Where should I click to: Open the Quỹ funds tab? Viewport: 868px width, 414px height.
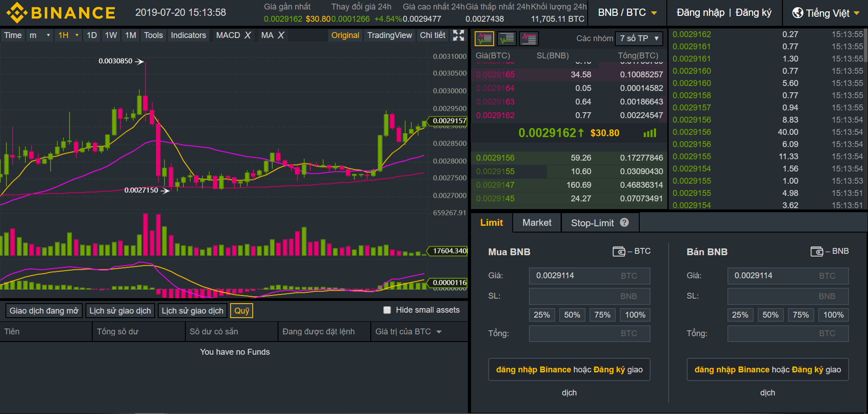pyautogui.click(x=241, y=311)
